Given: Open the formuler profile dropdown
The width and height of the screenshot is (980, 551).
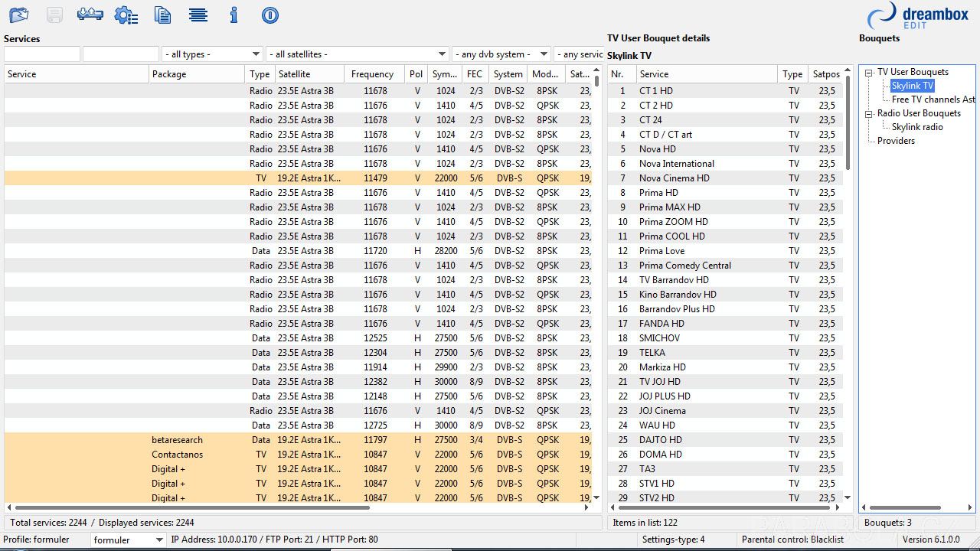Looking at the screenshot, I should tap(128, 540).
